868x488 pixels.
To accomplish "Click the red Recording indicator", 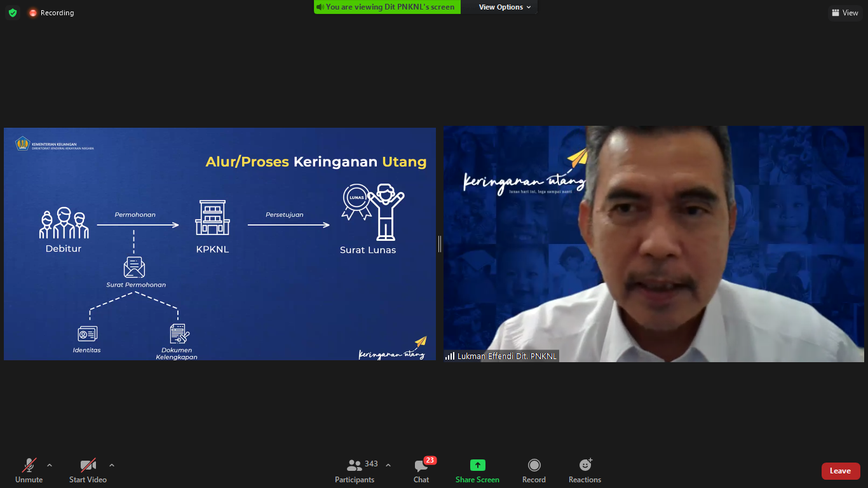I will (x=51, y=13).
